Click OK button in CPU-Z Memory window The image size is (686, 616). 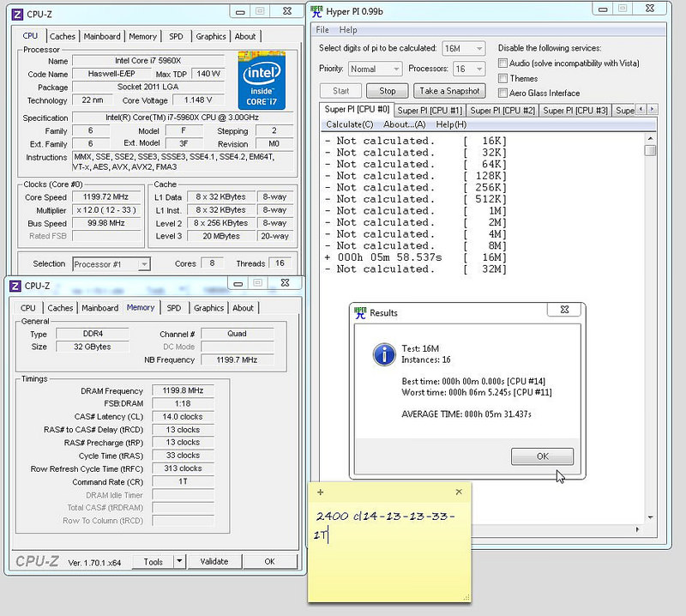point(269,561)
